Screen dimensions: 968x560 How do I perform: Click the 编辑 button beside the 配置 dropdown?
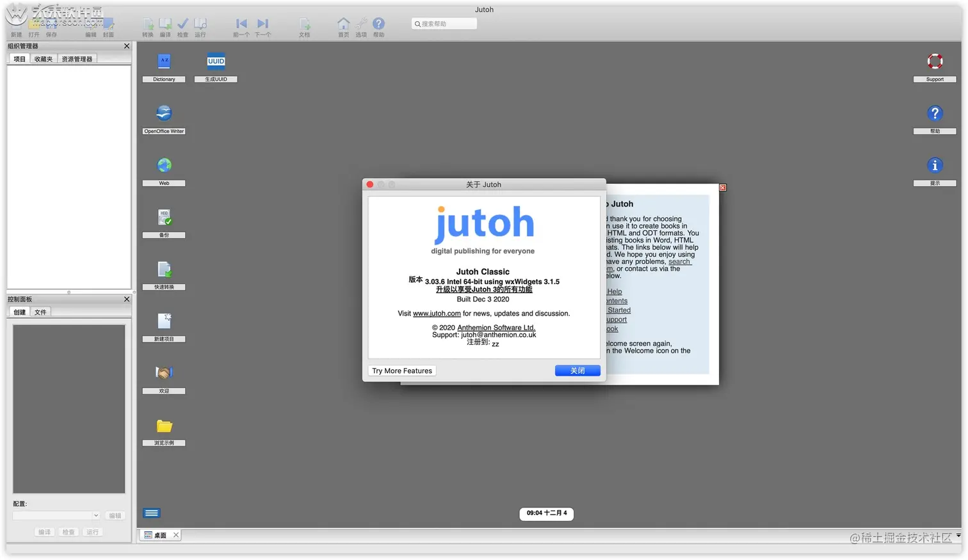115,515
